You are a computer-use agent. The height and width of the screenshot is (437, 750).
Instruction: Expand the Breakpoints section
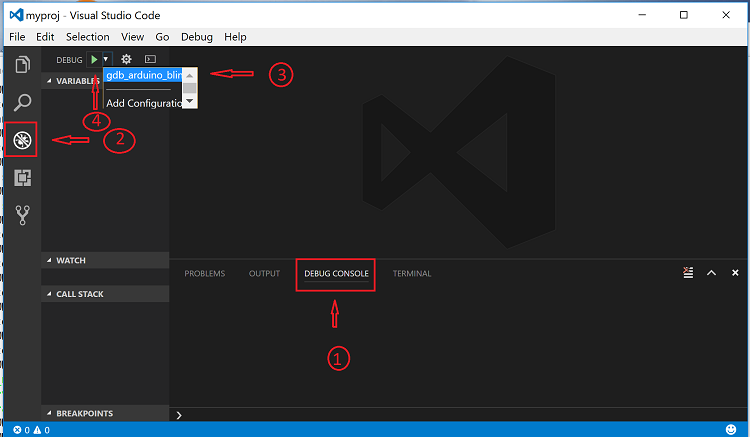83,413
